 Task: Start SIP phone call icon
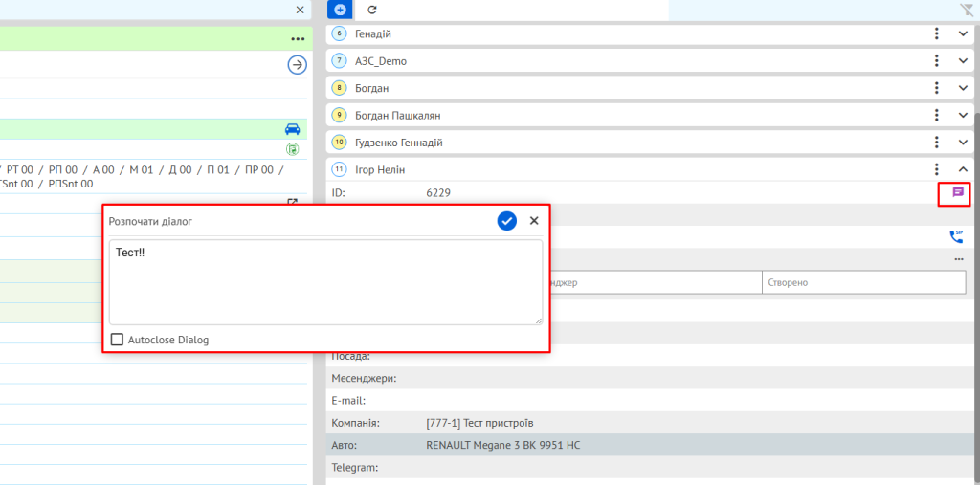[x=957, y=236]
